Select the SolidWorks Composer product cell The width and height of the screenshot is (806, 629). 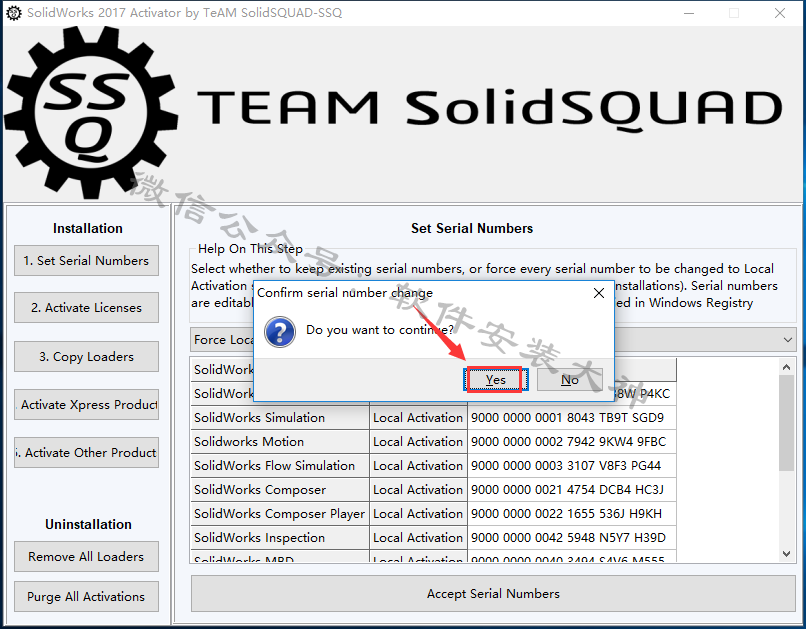point(280,490)
